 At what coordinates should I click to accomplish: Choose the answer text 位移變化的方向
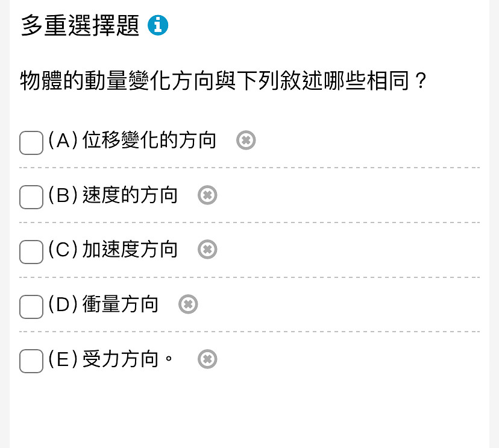pos(149,140)
